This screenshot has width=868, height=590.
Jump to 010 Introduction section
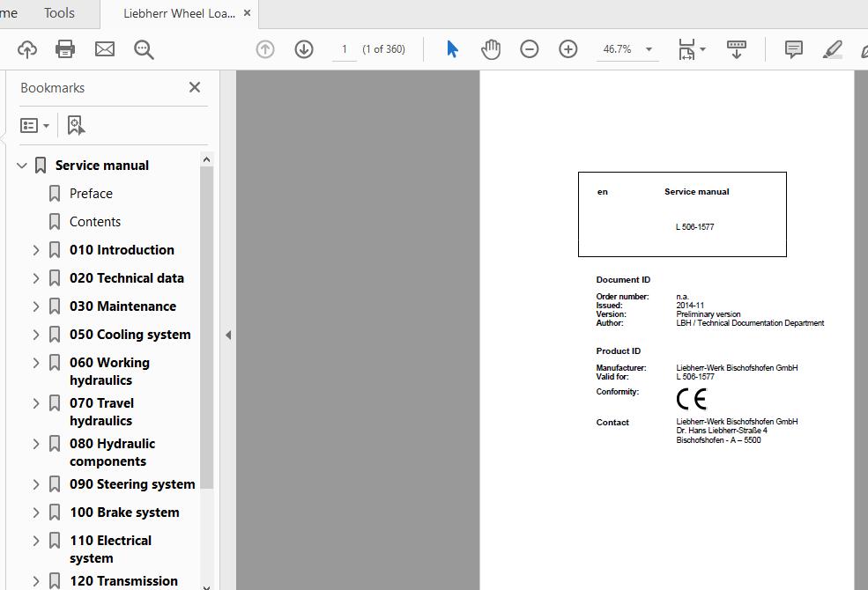pos(122,250)
